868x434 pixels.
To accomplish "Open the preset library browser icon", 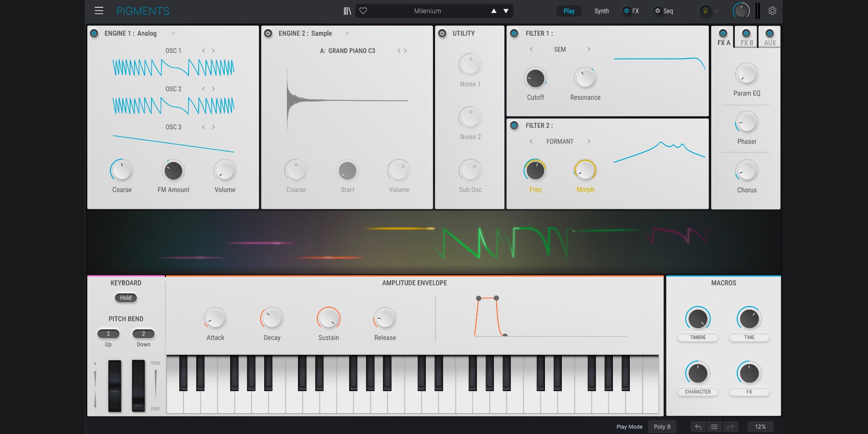I will point(347,11).
